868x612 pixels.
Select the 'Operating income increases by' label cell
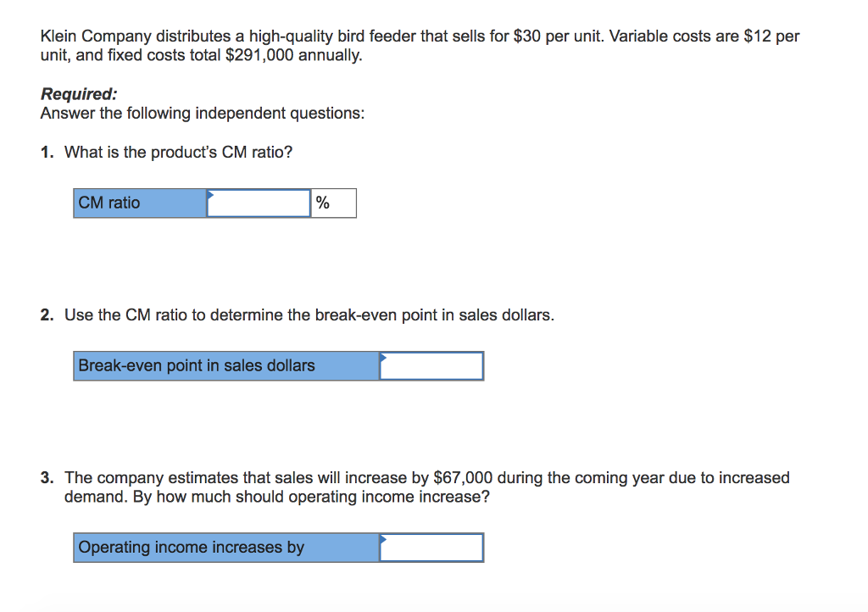pos(226,548)
